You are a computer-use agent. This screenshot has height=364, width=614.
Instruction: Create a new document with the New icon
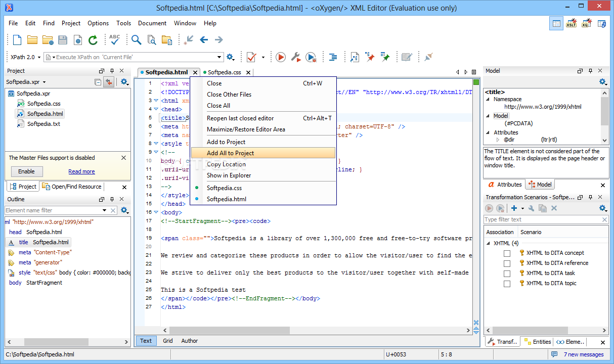tap(17, 40)
